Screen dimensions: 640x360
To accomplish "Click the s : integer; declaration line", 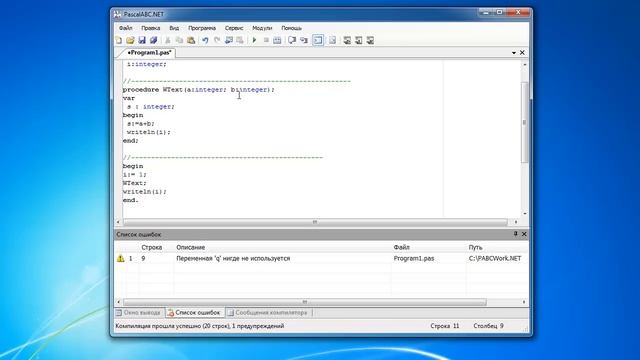I will 151,107.
